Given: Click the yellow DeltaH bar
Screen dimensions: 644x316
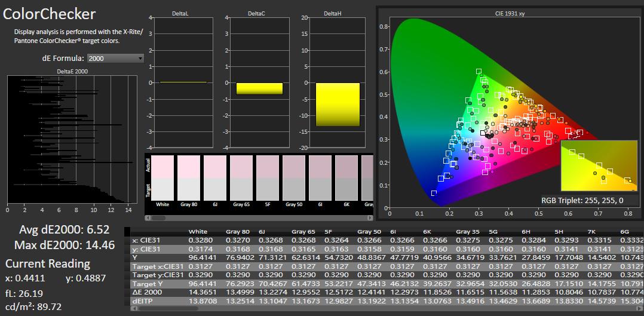Looking at the screenshot, I should coord(338,105).
